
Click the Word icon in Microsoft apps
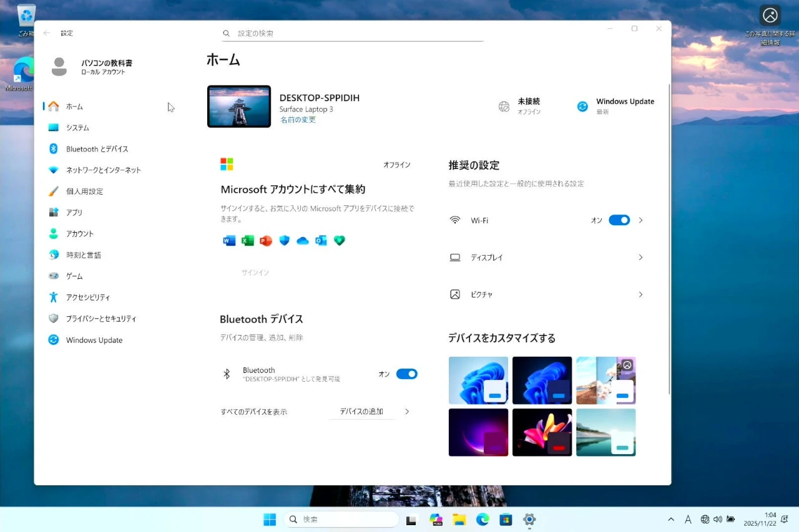coord(229,241)
